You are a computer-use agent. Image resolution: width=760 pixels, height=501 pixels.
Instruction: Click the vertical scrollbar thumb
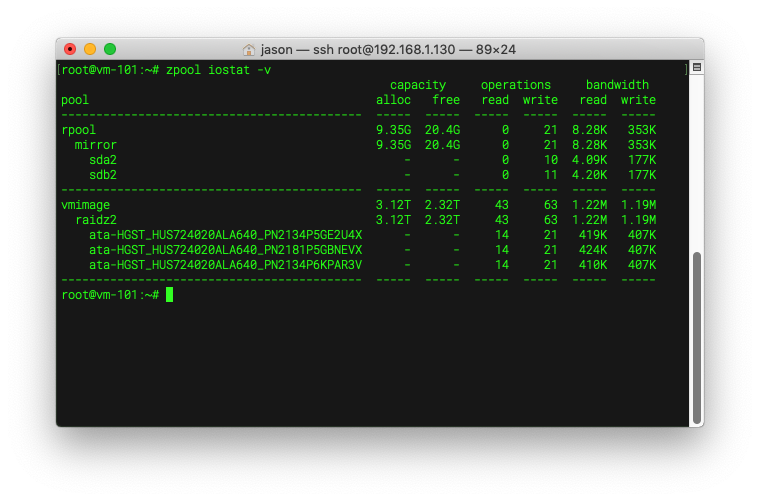697,338
